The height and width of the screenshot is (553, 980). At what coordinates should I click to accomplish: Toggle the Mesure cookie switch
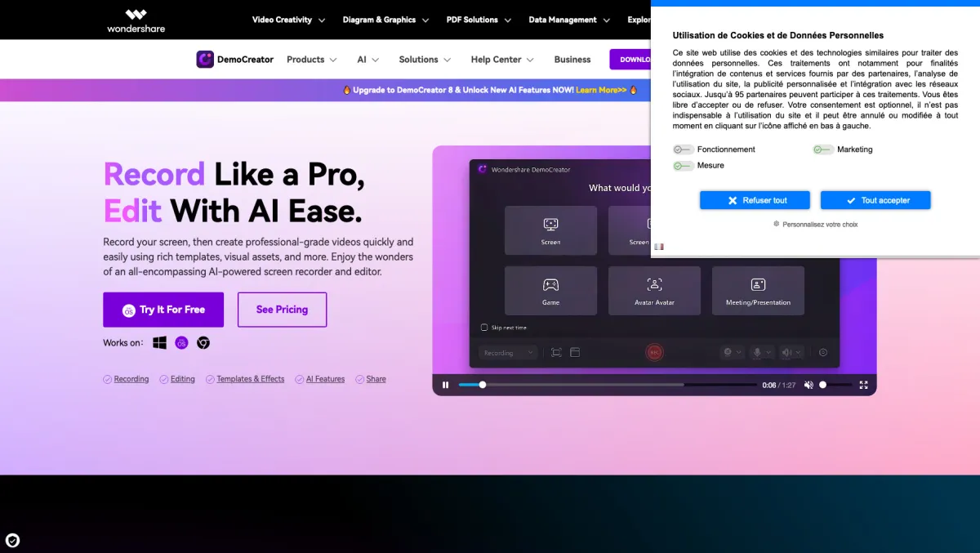[x=684, y=166]
